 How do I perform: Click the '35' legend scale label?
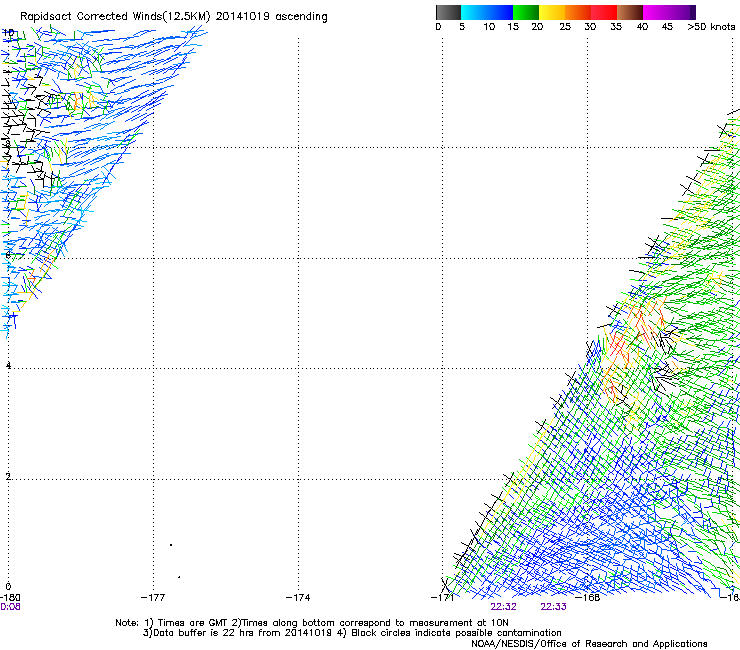616,27
